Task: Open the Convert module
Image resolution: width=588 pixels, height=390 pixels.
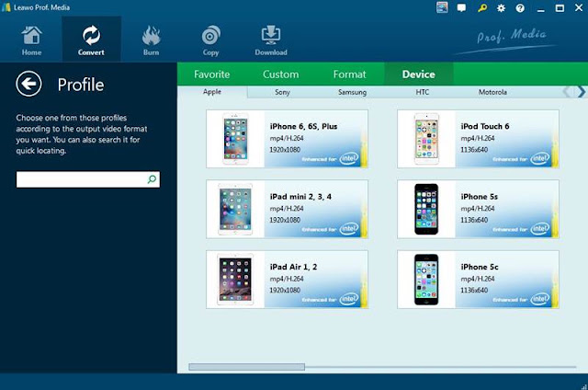Action: click(x=91, y=39)
